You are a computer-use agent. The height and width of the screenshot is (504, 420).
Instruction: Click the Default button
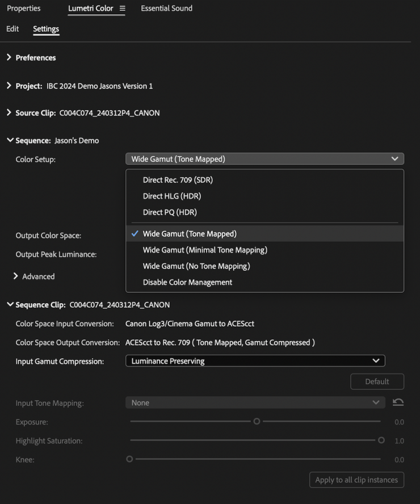pos(377,381)
